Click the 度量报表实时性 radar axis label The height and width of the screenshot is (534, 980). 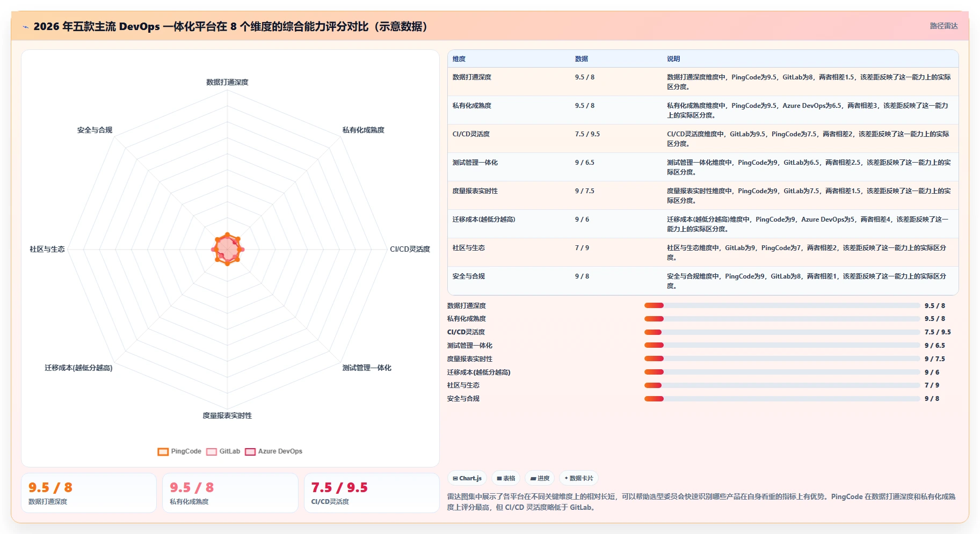point(227,415)
